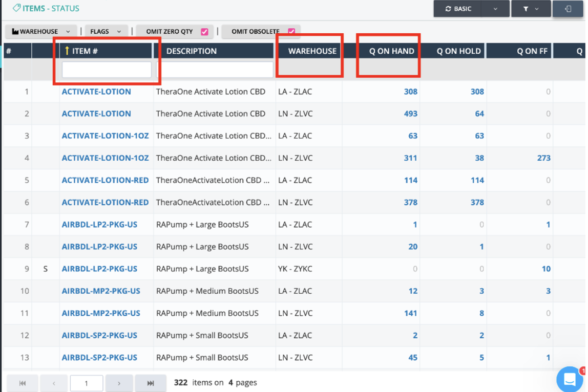Open the filter funnel dropdown
The height and width of the screenshot is (392, 588).
531,9
